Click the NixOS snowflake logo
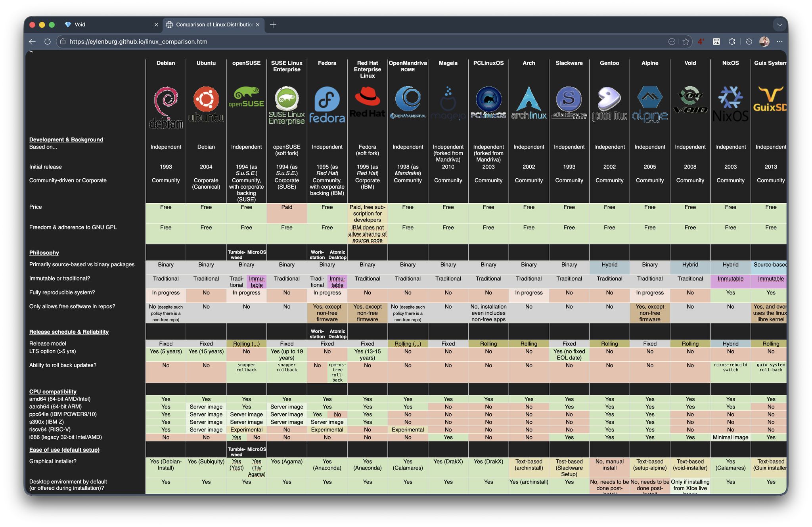 (x=730, y=104)
